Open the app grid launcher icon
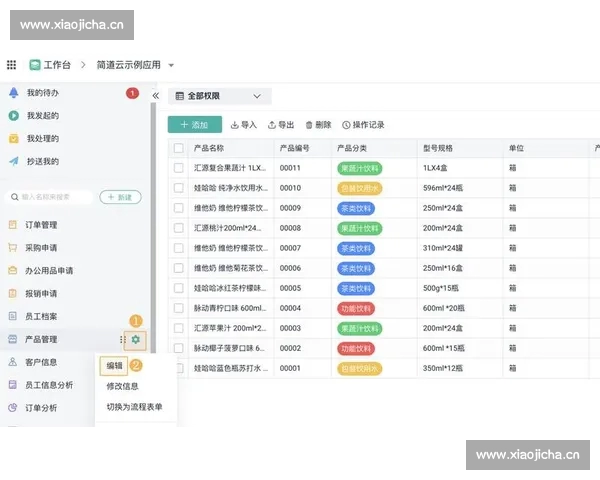Image resolution: width=600 pixels, height=480 pixels. 11,65
